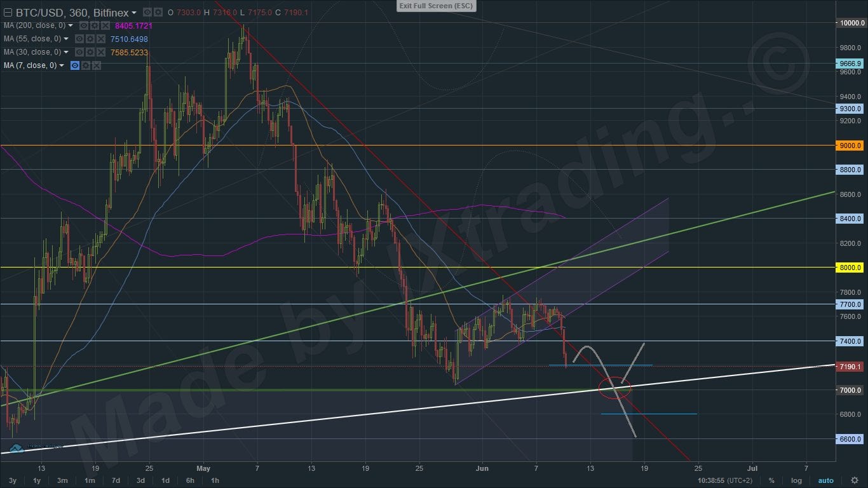Click the yellow 8000.0 price label
The height and width of the screenshot is (488, 868).
pyautogui.click(x=850, y=268)
